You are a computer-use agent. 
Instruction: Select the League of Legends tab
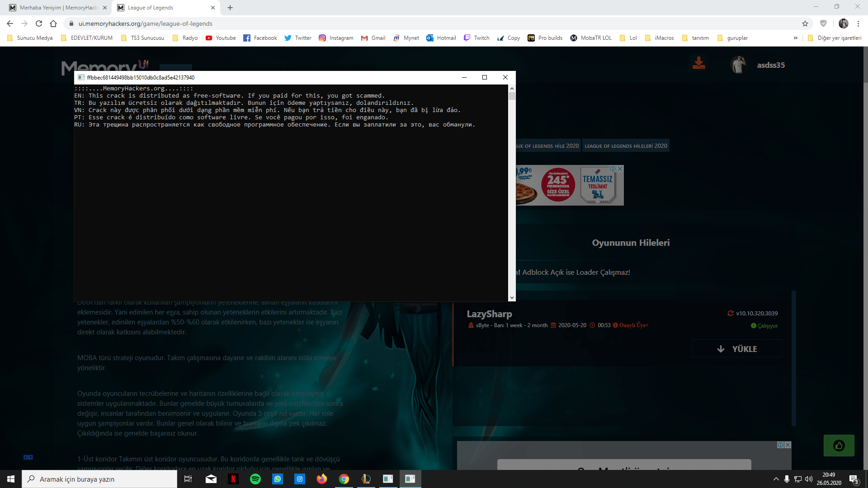(166, 8)
